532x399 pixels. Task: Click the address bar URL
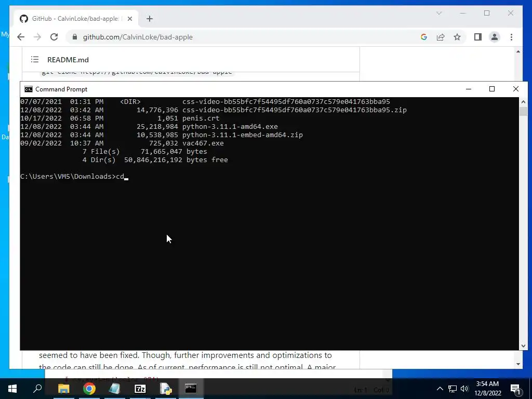pyautogui.click(x=138, y=37)
